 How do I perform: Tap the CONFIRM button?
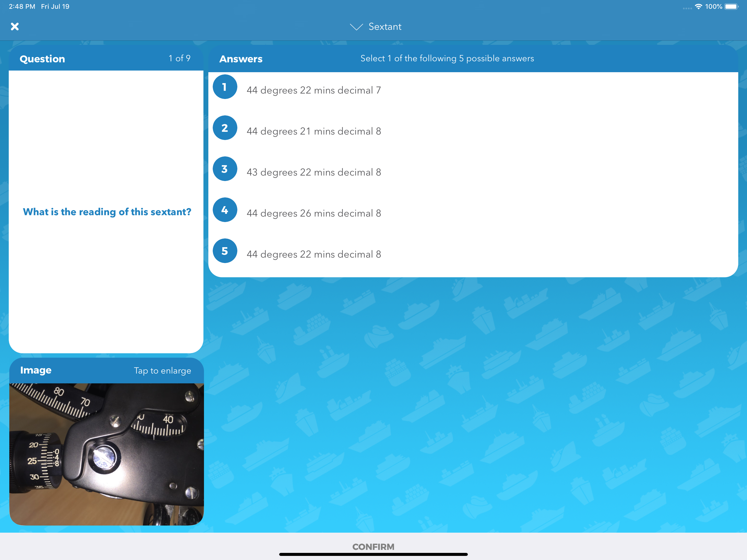(373, 547)
